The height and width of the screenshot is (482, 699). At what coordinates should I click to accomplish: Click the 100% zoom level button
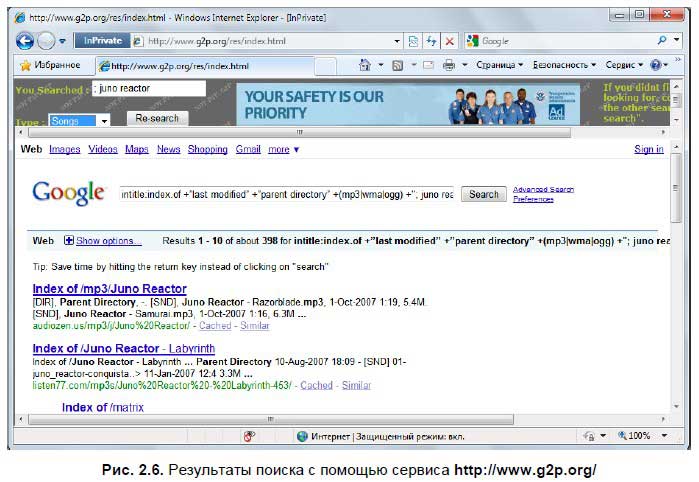[x=634, y=436]
